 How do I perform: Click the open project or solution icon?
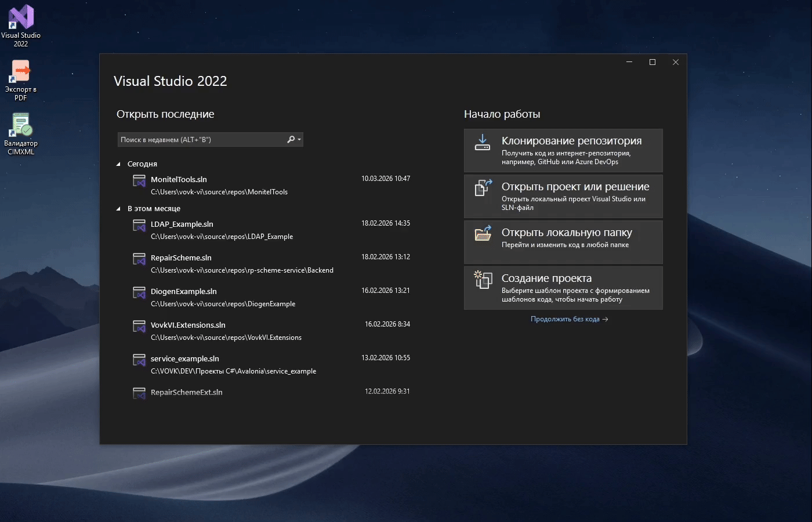(x=483, y=188)
